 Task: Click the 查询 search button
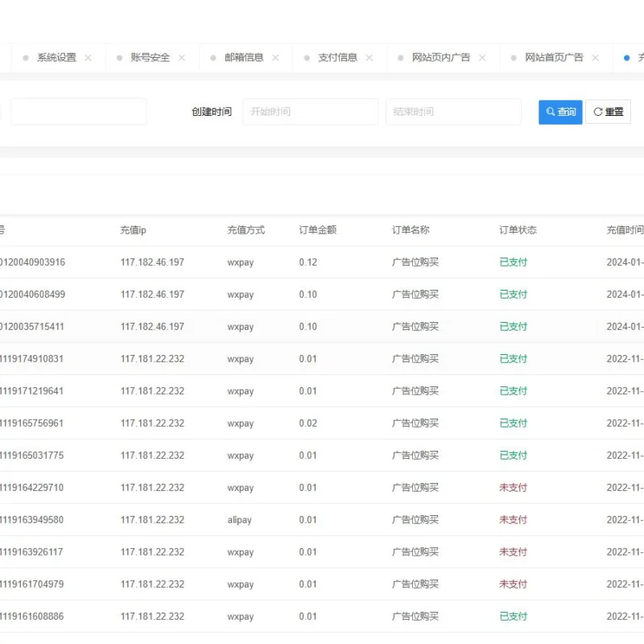(560, 112)
